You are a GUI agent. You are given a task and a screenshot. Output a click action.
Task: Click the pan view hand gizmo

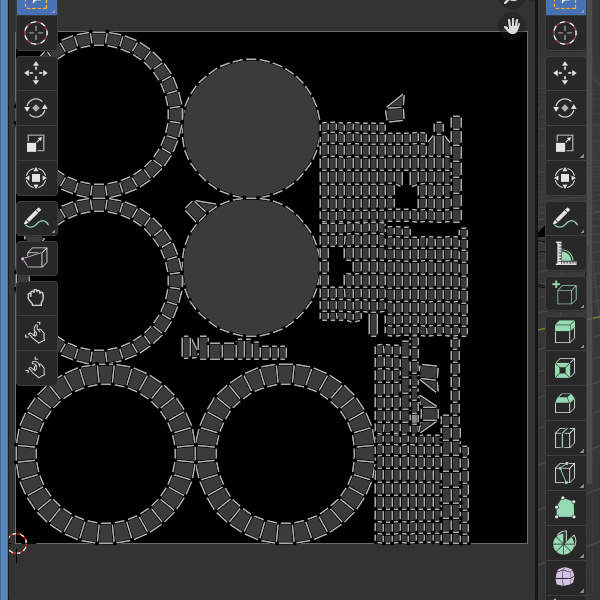(513, 26)
